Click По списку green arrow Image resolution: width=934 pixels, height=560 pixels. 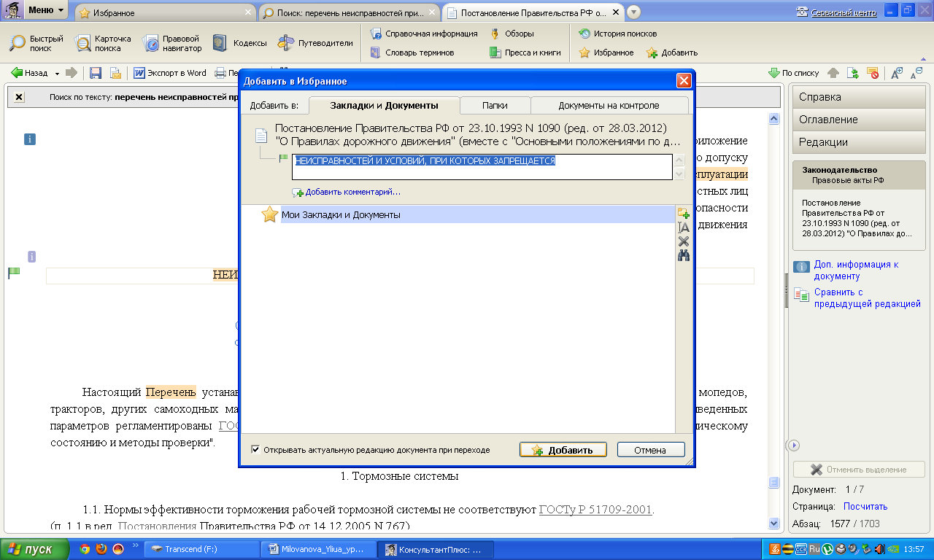794,73
